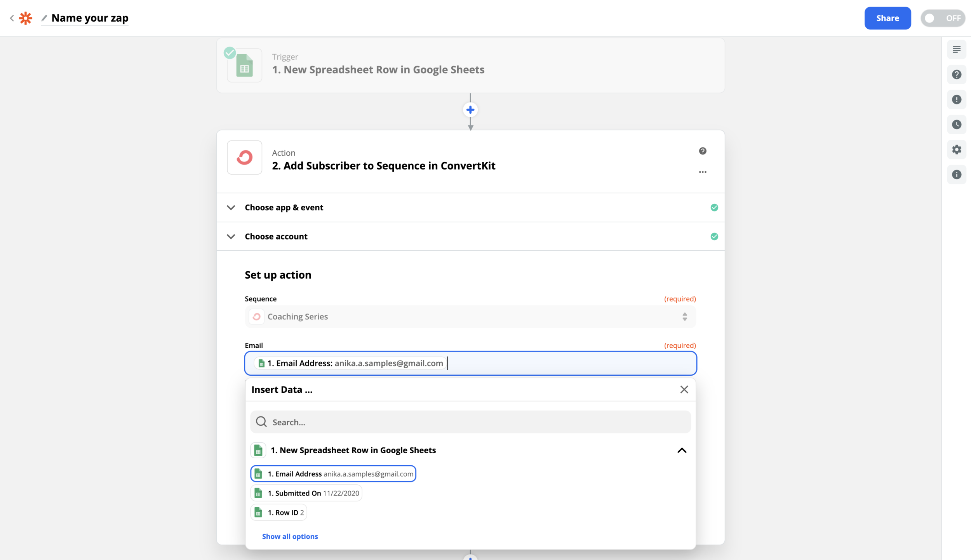
Task: Turn on the zap OFF toggle
Action: click(942, 18)
